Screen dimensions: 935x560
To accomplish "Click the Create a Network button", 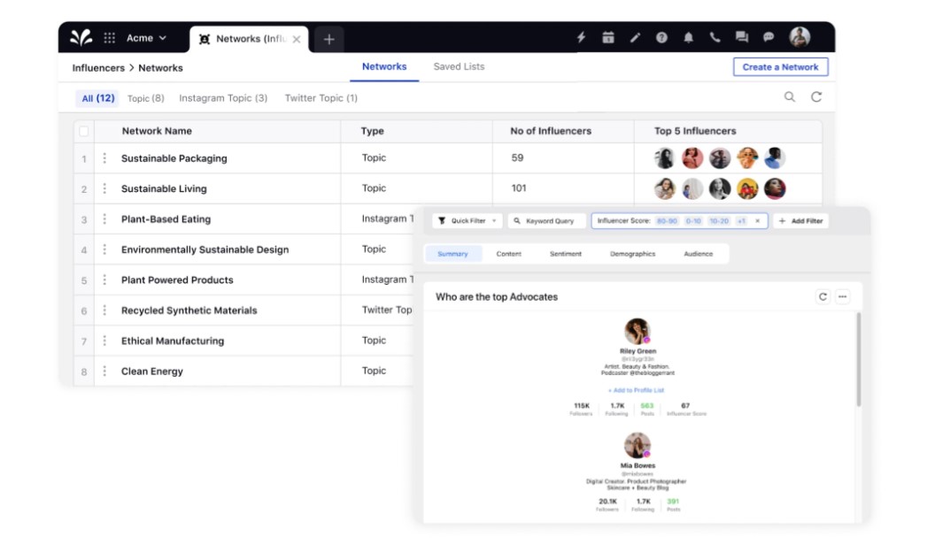I will coord(780,67).
